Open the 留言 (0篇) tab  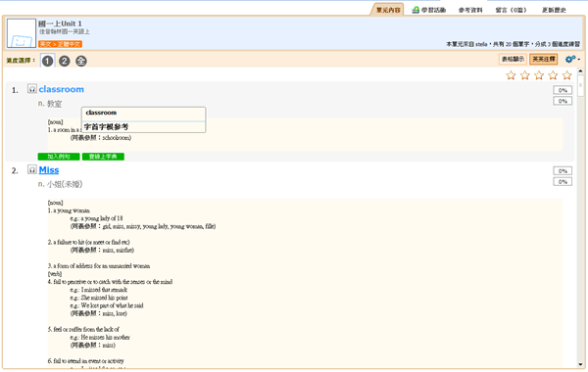pyautogui.click(x=511, y=10)
